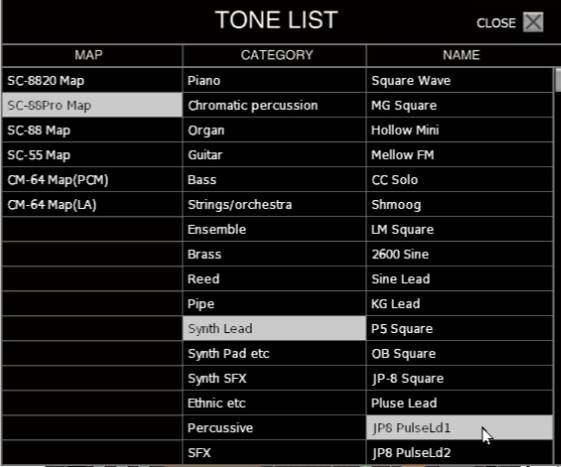The height and width of the screenshot is (467, 561).
Task: Select the Piano category
Action: point(274,81)
